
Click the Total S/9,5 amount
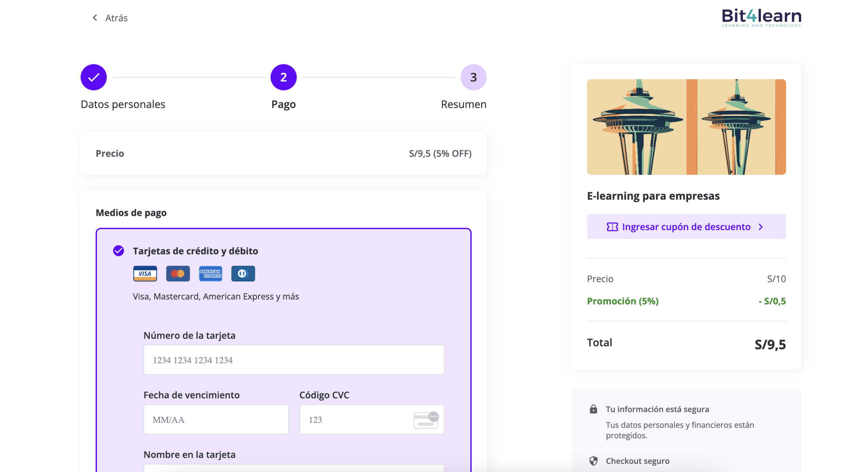[770, 344]
